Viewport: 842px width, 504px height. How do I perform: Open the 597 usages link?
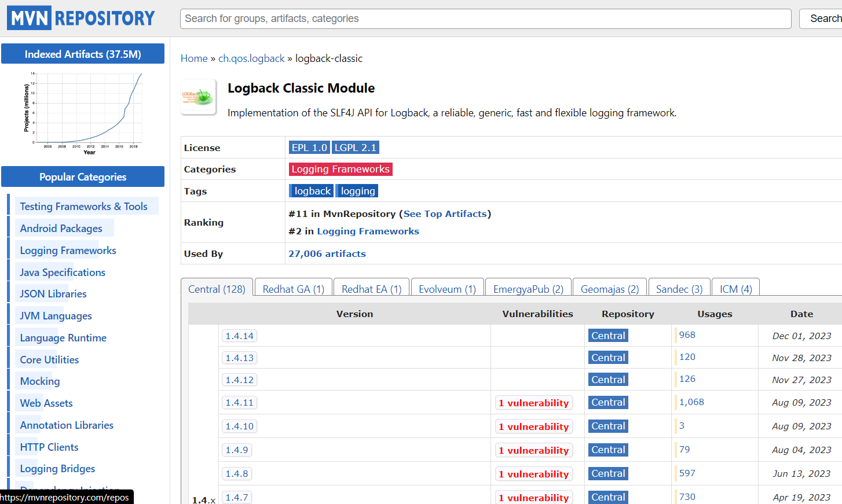pos(687,473)
